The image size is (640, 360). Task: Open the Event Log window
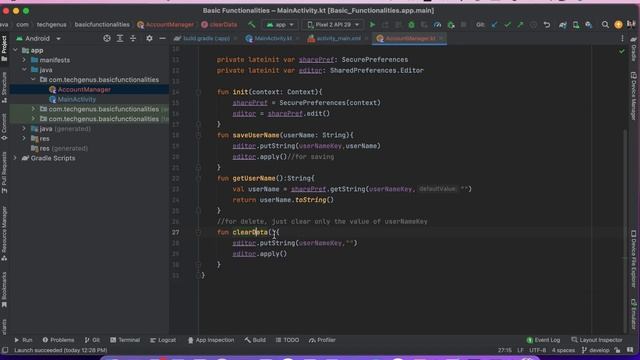pyautogui.click(x=543, y=340)
